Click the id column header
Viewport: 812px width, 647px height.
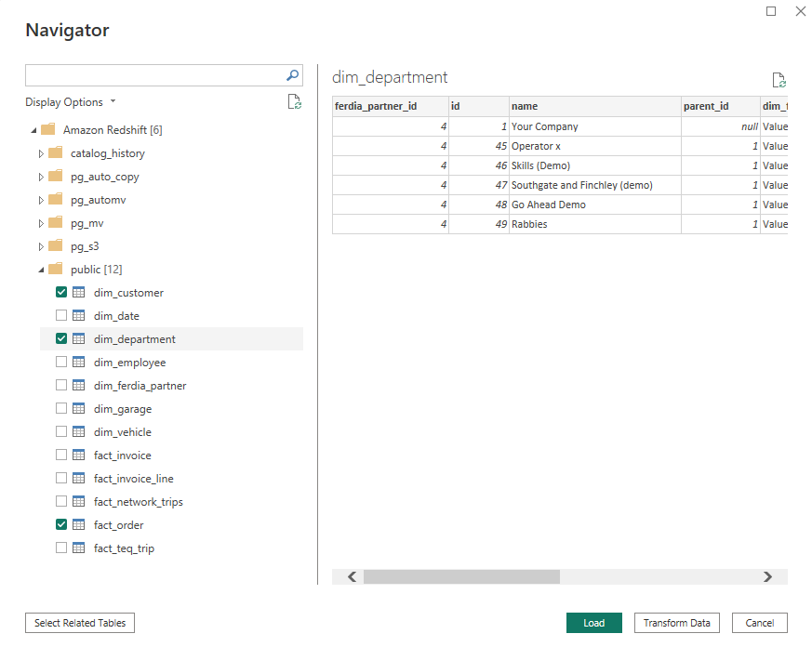click(x=479, y=106)
